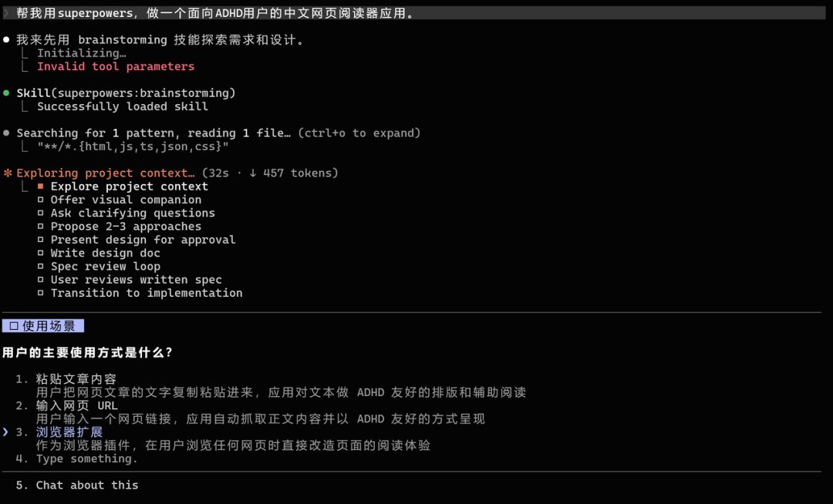Viewport: 833px width, 504px height.
Task: Click the Exploring project context… status text
Action: 106,173
